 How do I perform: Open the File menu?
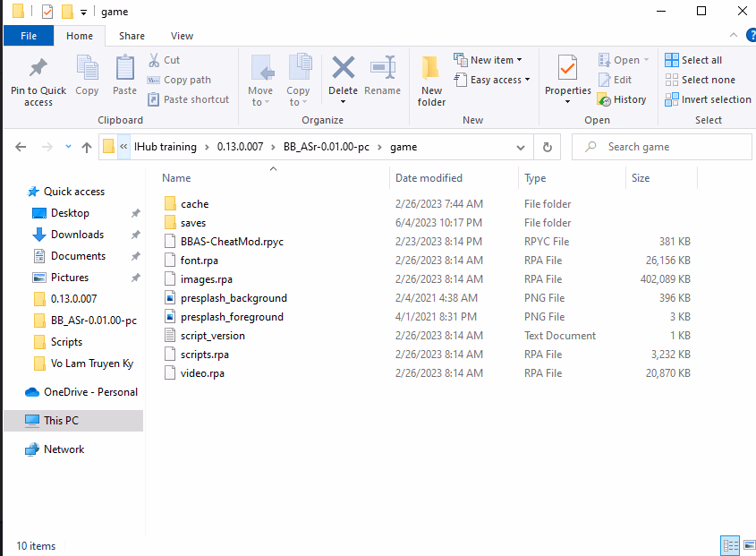[x=29, y=36]
